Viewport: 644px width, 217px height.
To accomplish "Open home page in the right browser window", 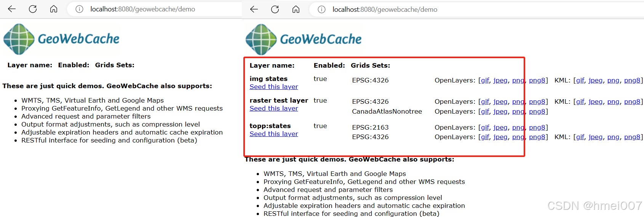I will click(296, 9).
